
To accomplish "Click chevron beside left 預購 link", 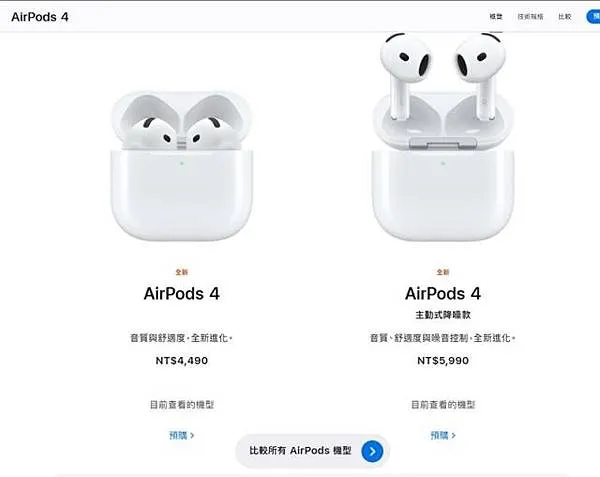I will 192,435.
